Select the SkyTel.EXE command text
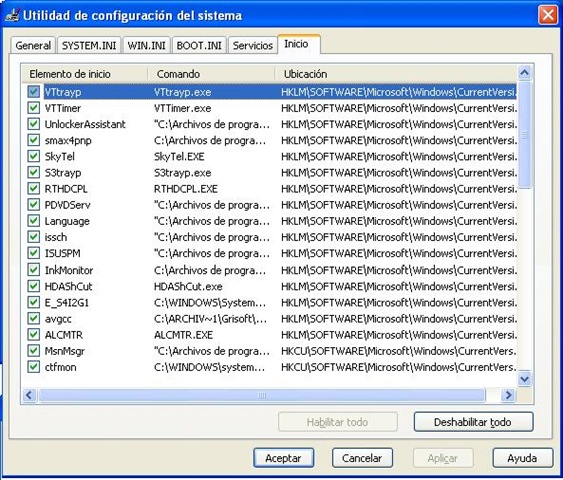The width and height of the screenshot is (563, 480). [179, 157]
